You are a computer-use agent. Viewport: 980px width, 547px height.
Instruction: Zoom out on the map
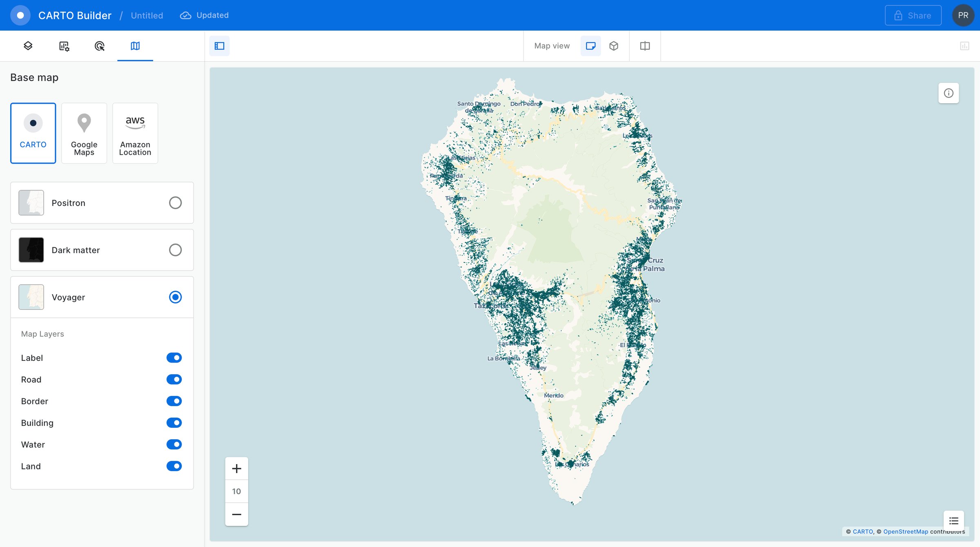tap(237, 514)
